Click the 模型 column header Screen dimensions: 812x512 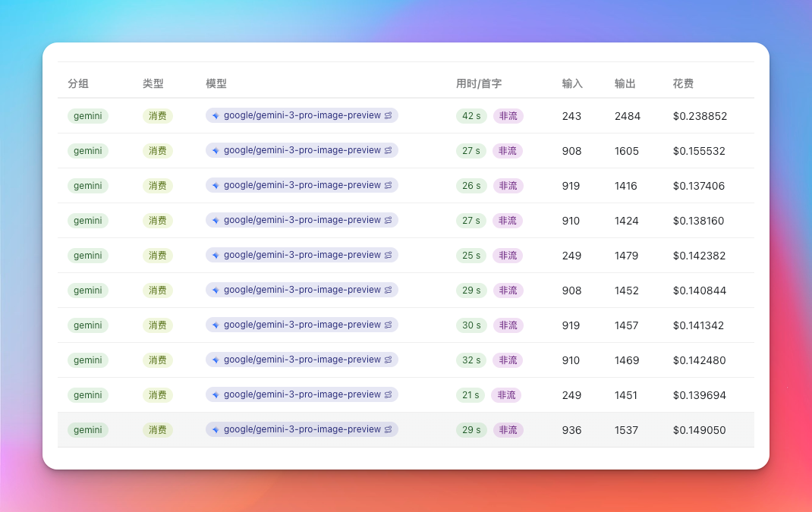pyautogui.click(x=216, y=83)
